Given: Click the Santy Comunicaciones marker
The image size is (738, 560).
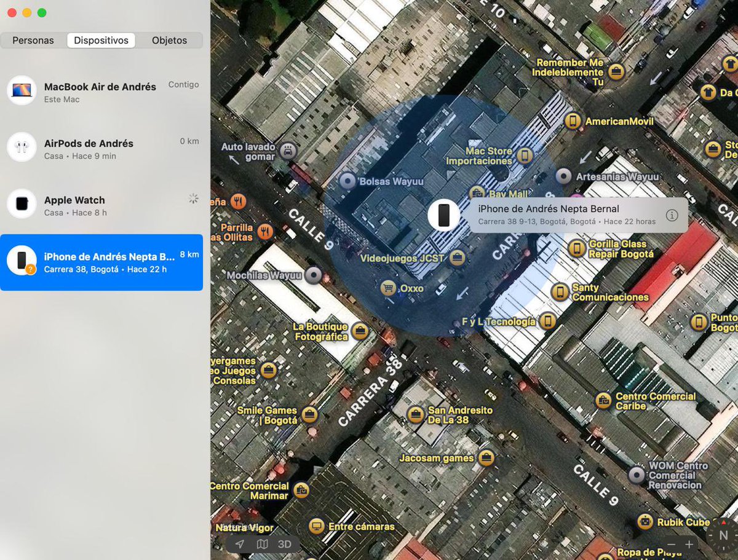Looking at the screenshot, I should point(560,292).
